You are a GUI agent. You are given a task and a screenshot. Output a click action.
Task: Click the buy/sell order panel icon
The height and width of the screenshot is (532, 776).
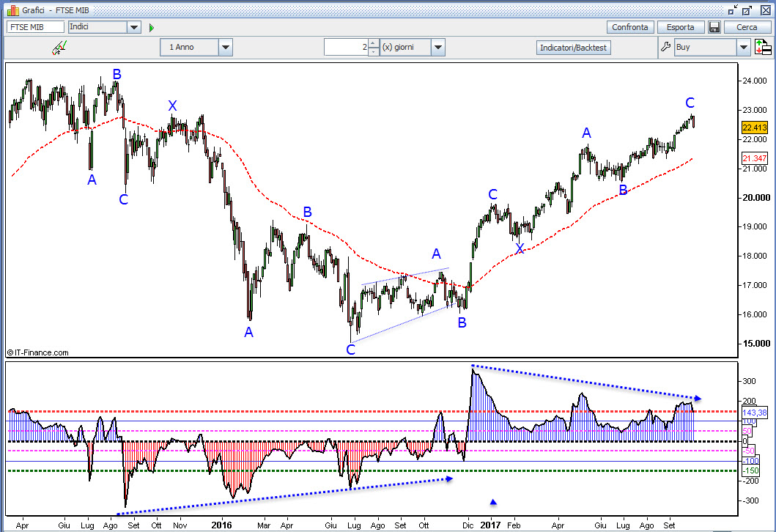pyautogui.click(x=763, y=47)
